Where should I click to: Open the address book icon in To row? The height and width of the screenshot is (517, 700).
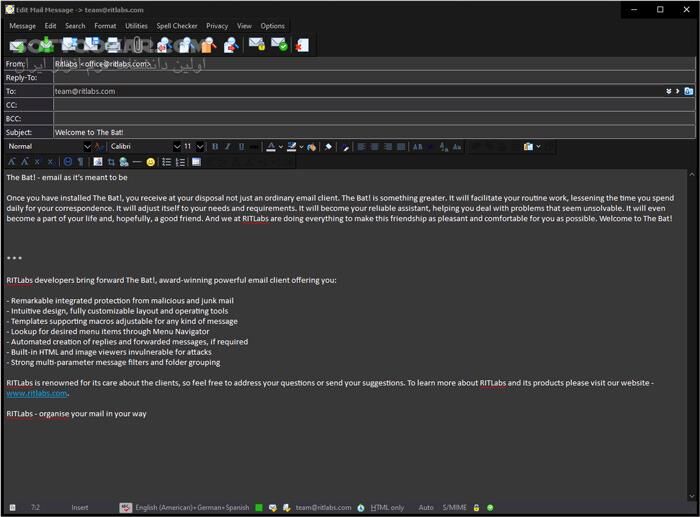(x=689, y=91)
